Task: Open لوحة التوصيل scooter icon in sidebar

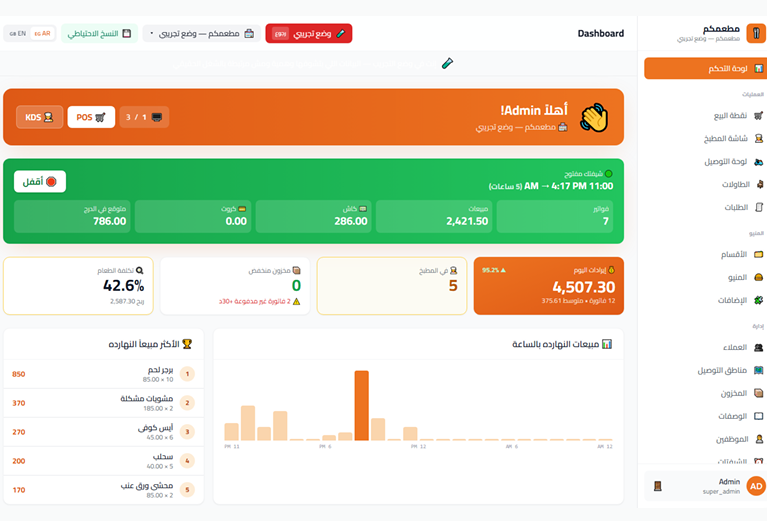Action: 758,161
